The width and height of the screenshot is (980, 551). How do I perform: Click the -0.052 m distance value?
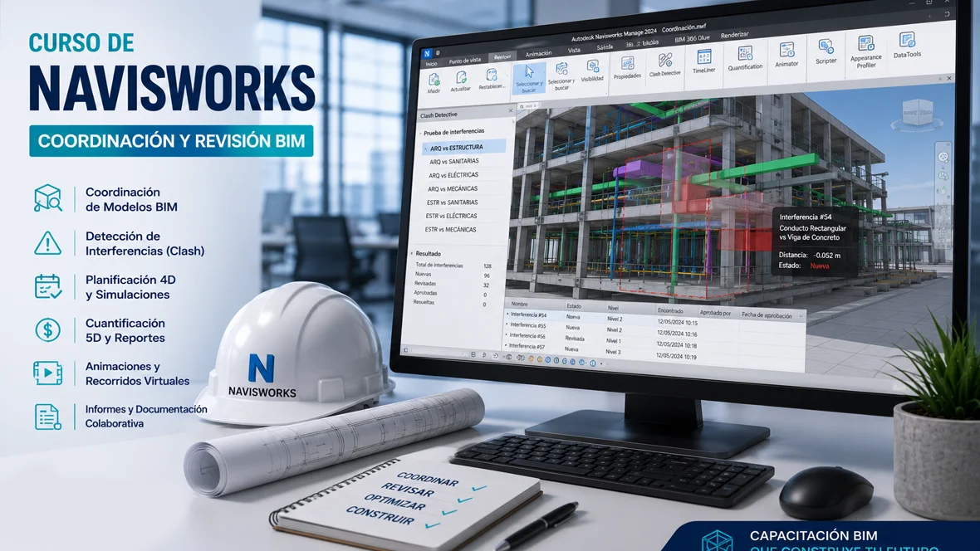pos(826,255)
